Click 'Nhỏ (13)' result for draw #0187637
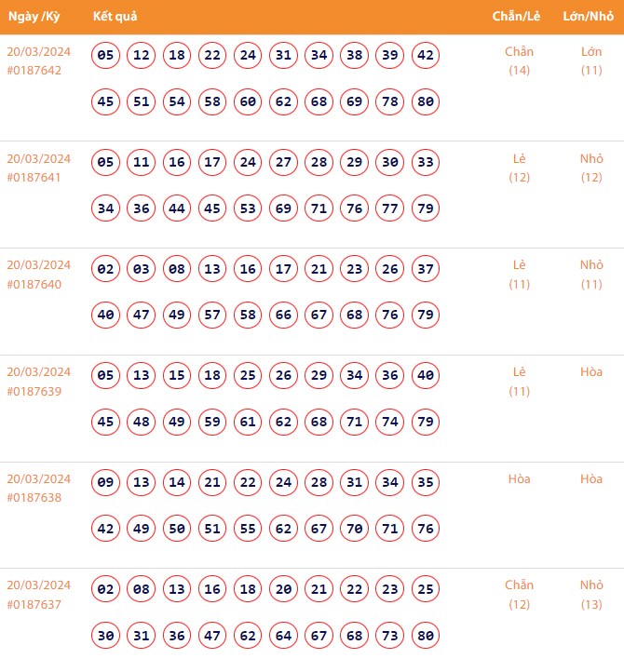This screenshot has height=672, width=624. point(591,595)
